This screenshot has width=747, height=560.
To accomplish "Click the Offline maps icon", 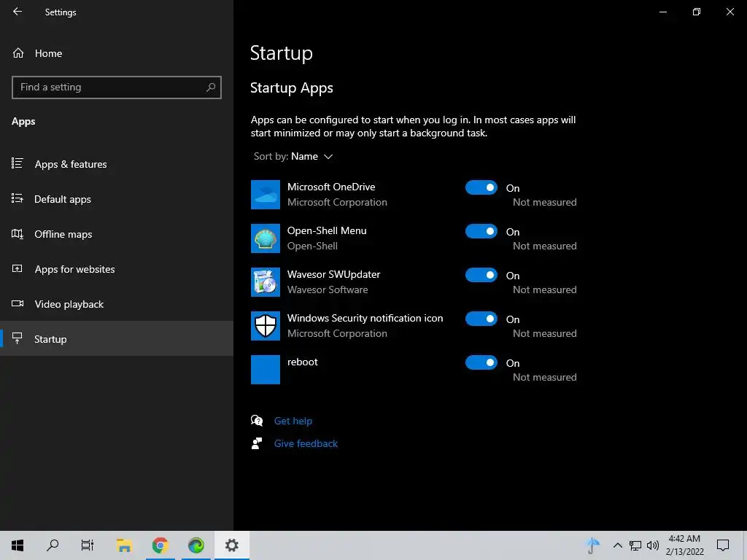I will pyautogui.click(x=18, y=233).
